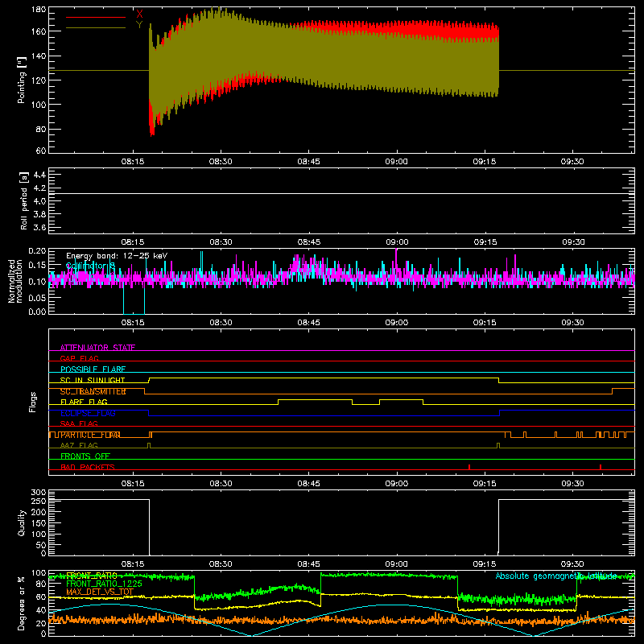This screenshot has width=644, height=644.
Task: Click 09:00 tick label under Roll period plot
Action: (397, 242)
